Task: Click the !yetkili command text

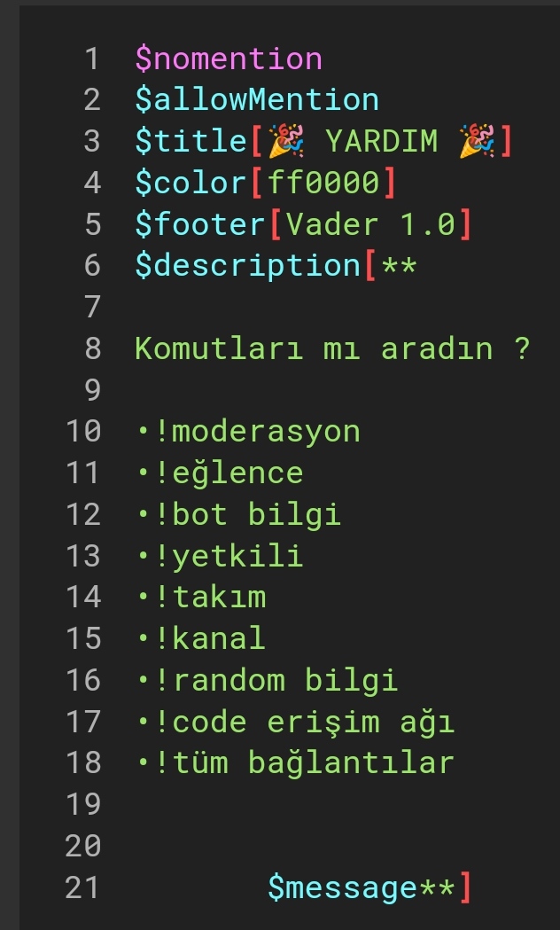Action: click(x=229, y=556)
